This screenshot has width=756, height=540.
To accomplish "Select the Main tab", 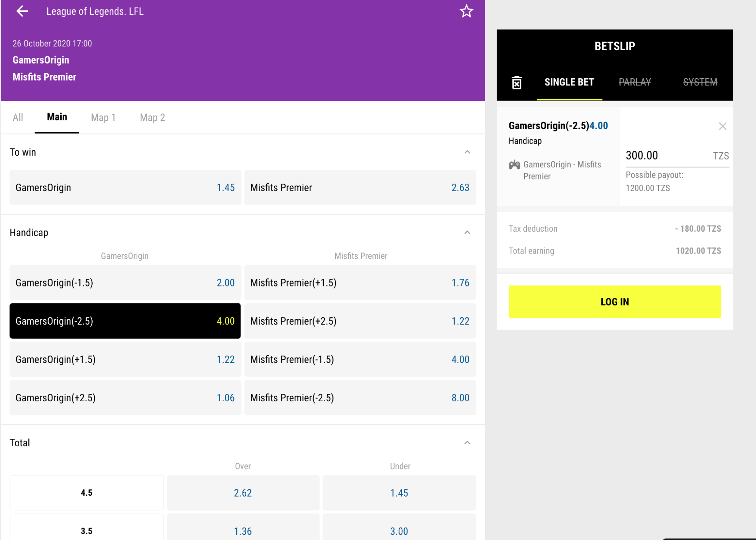I will [57, 117].
